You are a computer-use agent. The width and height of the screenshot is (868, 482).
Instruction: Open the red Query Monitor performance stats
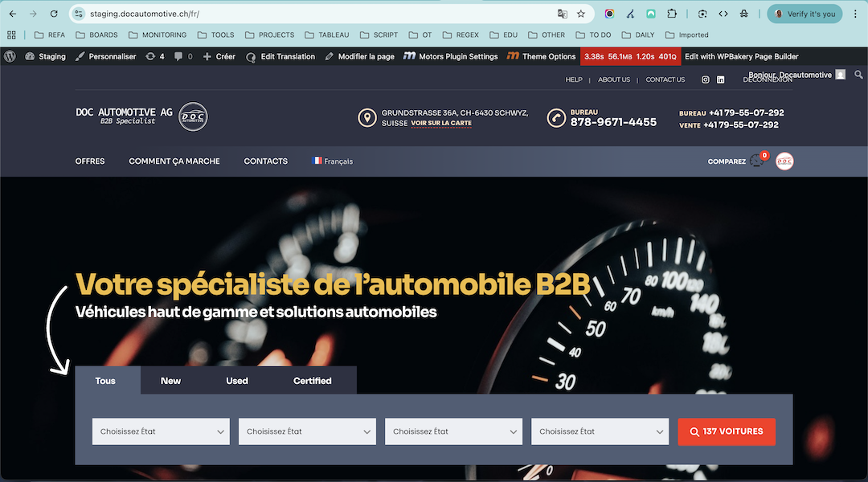pyautogui.click(x=631, y=56)
